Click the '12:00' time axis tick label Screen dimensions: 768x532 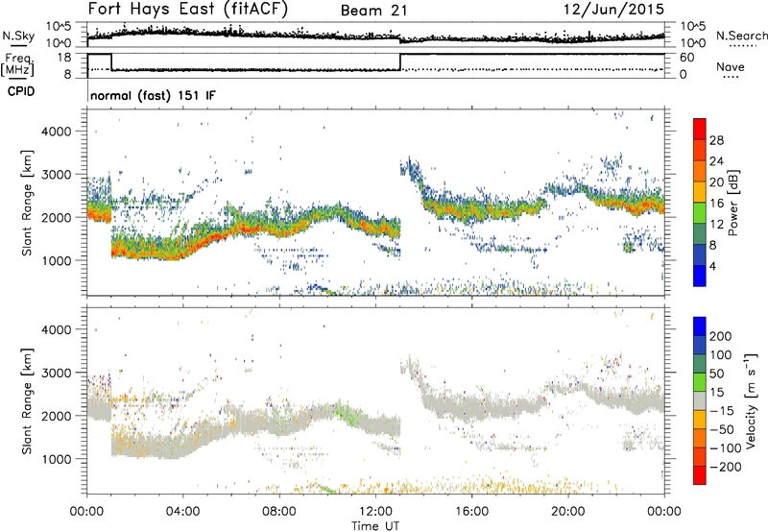(375, 512)
